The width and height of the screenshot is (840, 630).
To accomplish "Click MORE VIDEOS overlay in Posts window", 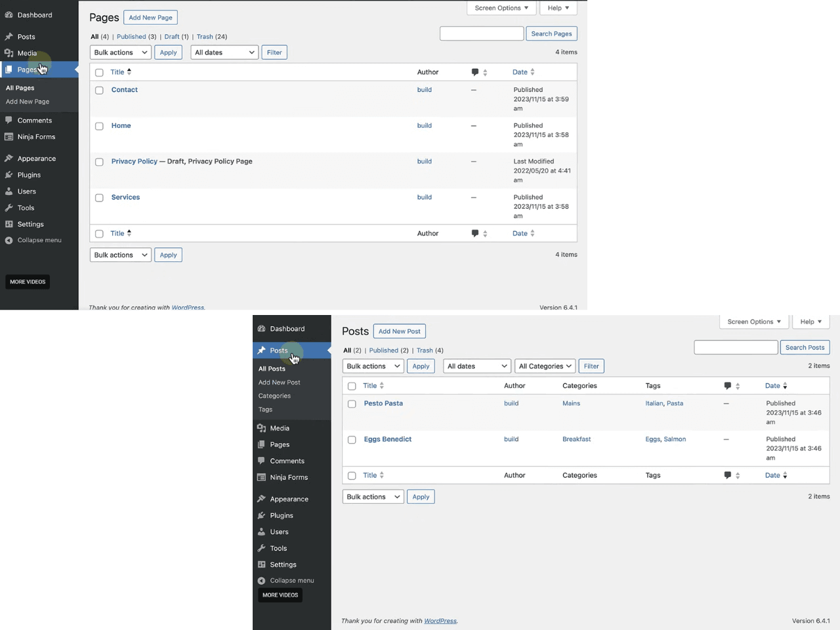I will click(280, 595).
